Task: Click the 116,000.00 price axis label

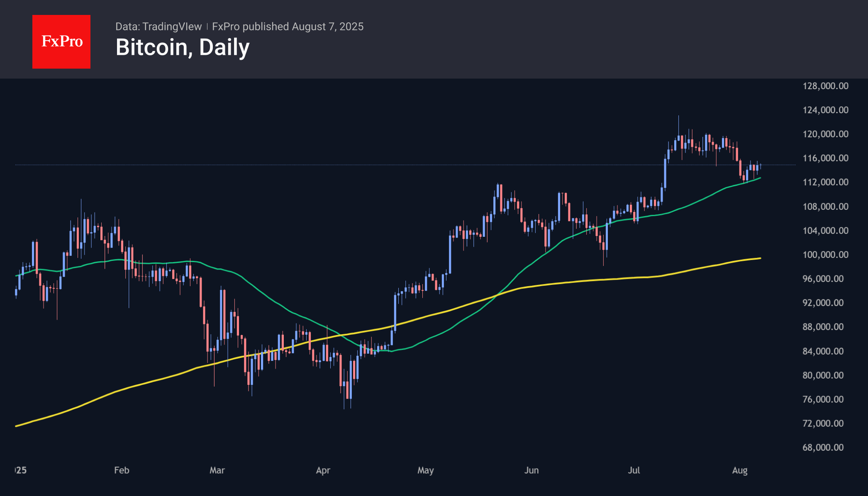Action: [825, 158]
